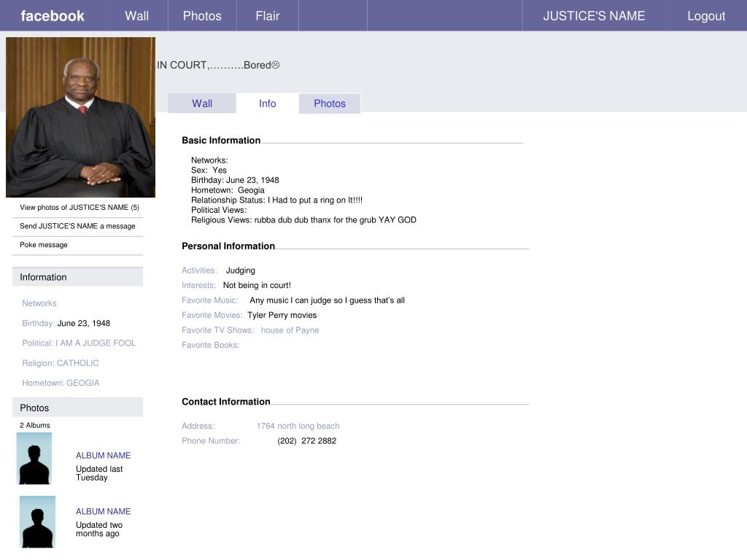Image resolution: width=747 pixels, height=560 pixels.
Task: Log out using the Logout button
Action: 705,16
